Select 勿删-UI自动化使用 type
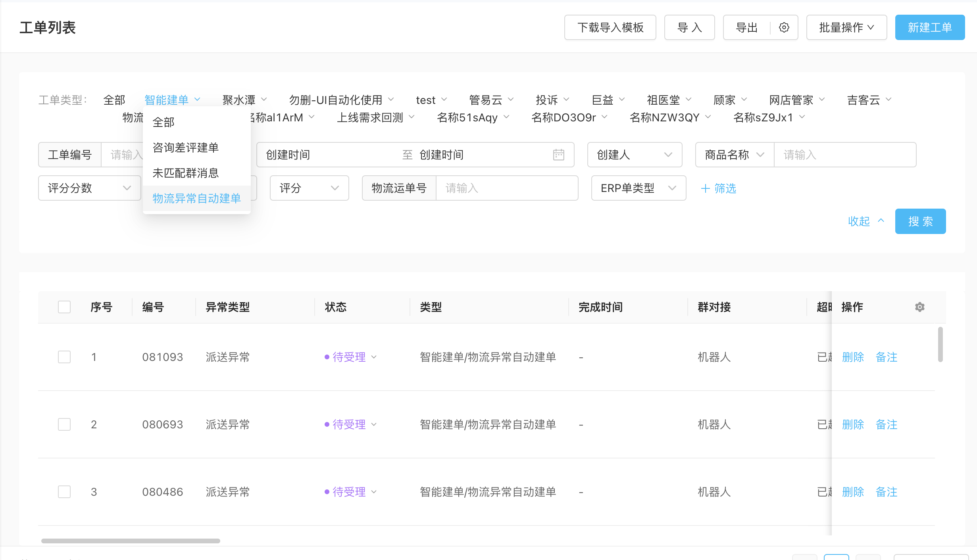Viewport: 977px width, 560px height. pos(336,100)
